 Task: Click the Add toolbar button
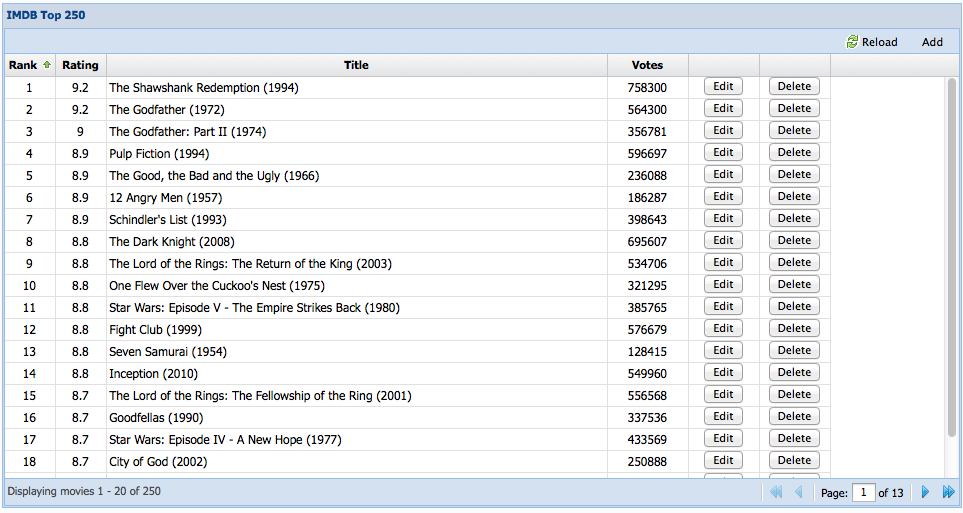coord(932,42)
